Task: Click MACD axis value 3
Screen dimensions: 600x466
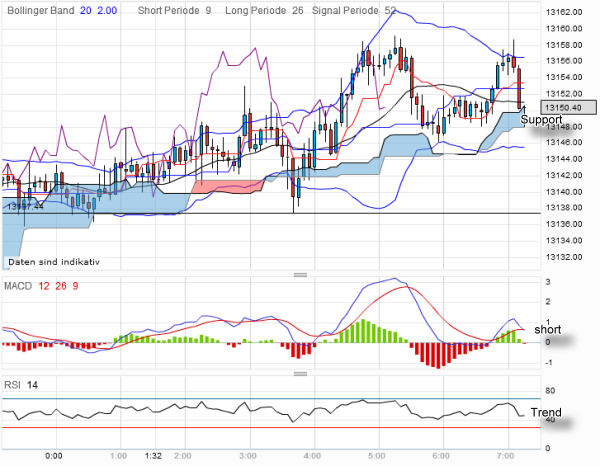Action: (x=548, y=282)
